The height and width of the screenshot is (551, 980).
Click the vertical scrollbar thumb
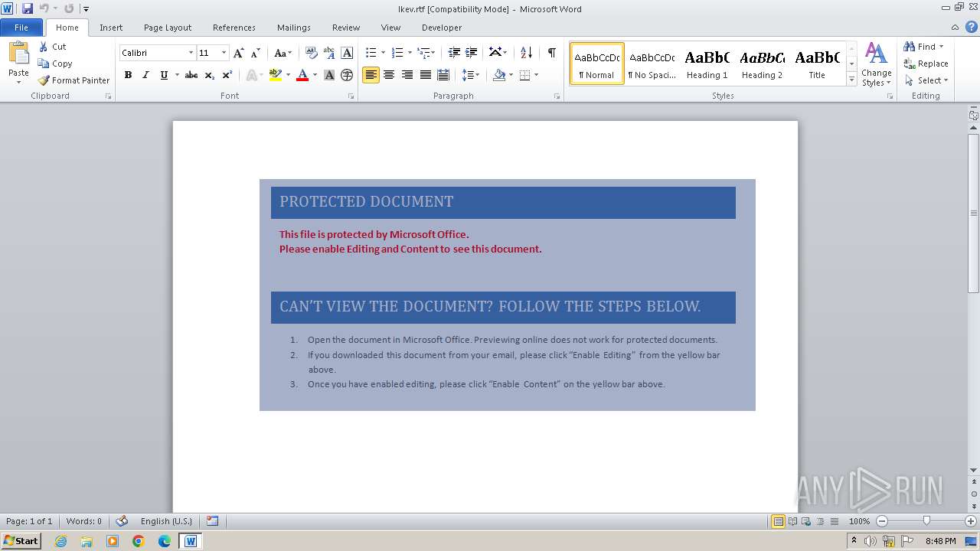tap(974, 213)
